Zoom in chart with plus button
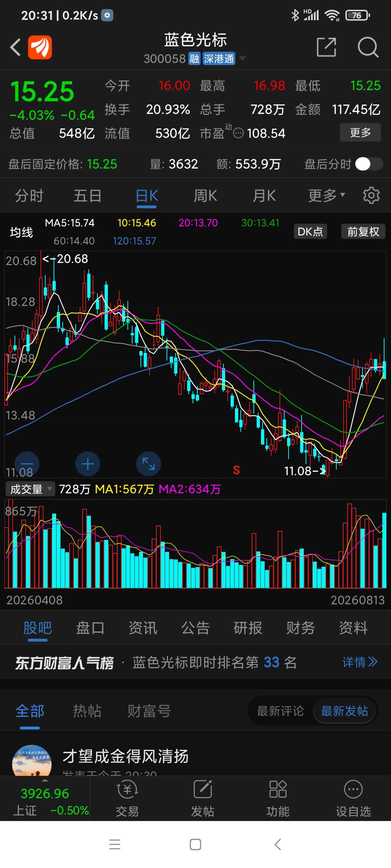This screenshot has height=868, width=391. pyautogui.click(x=88, y=464)
